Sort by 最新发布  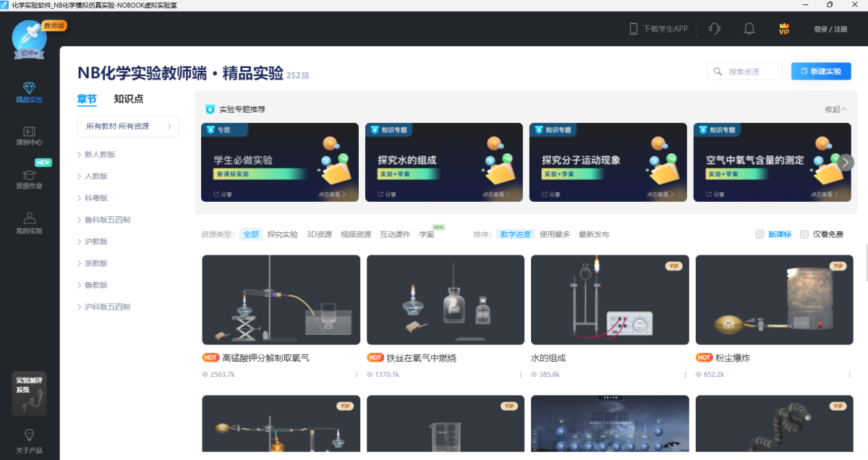(594, 234)
